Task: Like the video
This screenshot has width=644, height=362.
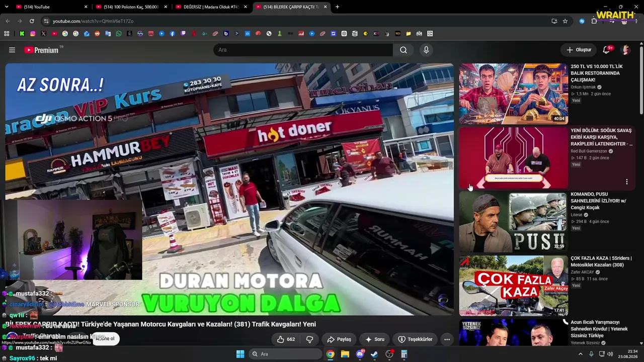Action: [285, 339]
